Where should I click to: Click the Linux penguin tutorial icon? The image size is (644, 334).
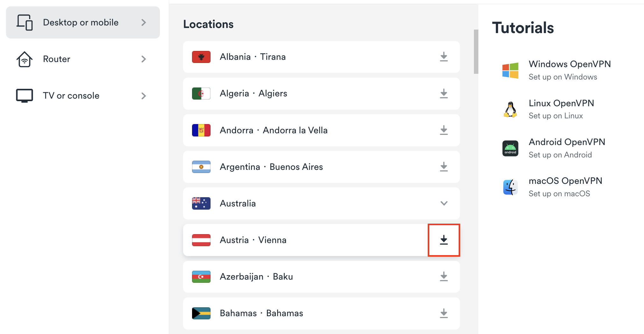(x=510, y=109)
